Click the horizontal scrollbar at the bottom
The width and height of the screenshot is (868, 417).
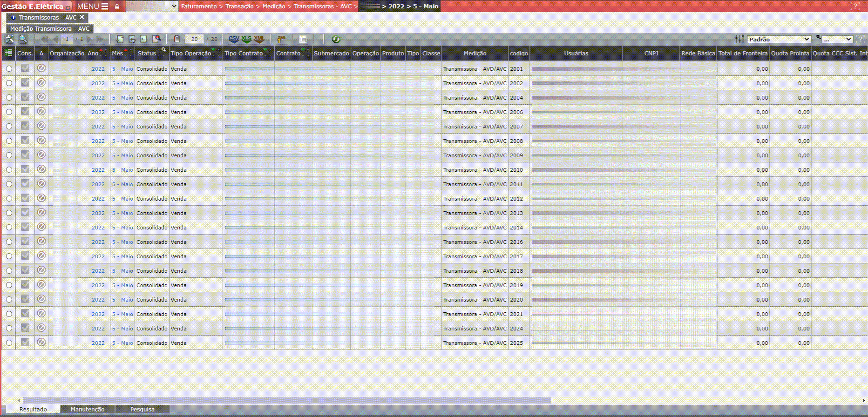point(287,400)
